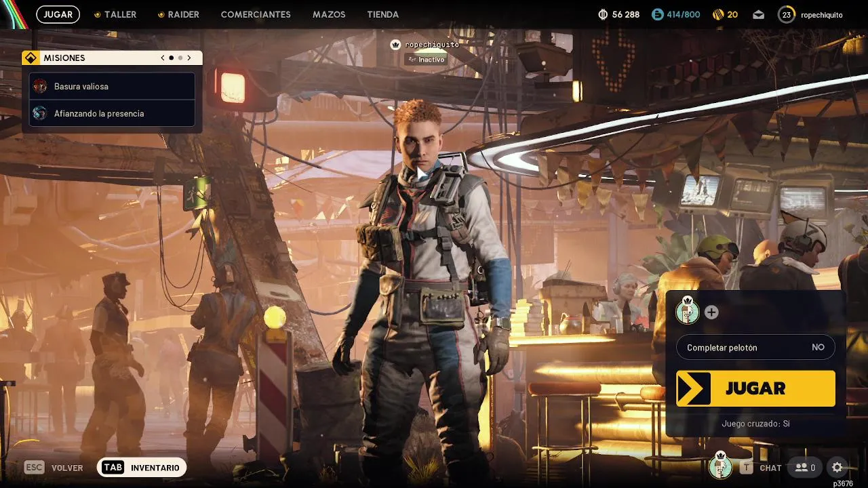Open the INVENTARIO button

142,468
